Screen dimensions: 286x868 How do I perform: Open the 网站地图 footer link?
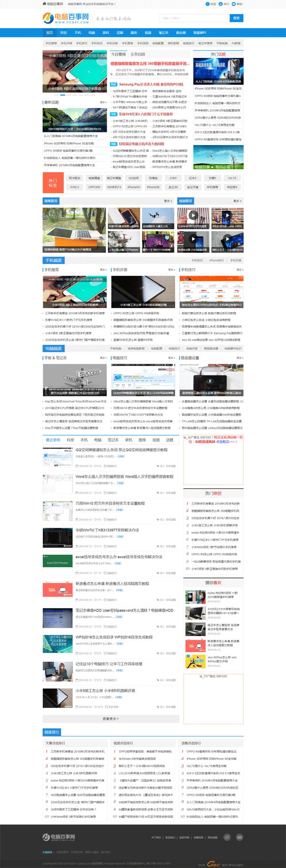212,837
